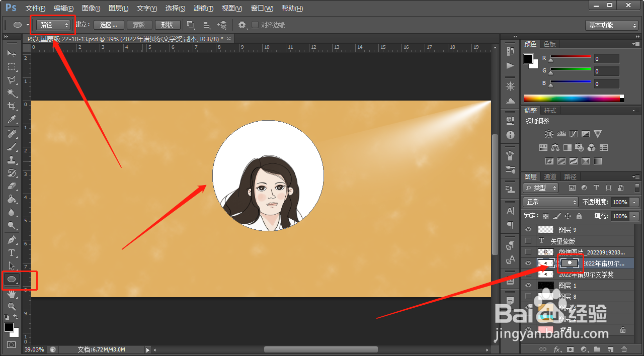The image size is (644, 356).
Task: Expand the 不透明度 opacity arrow
Action: (634, 202)
